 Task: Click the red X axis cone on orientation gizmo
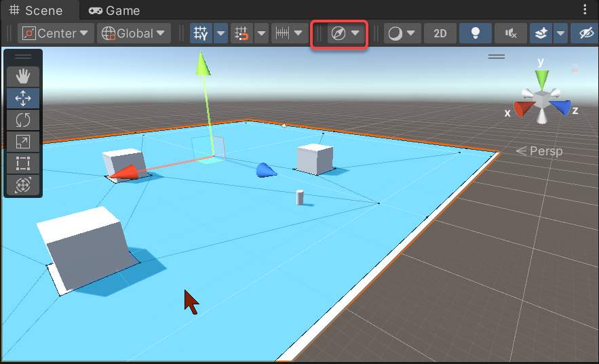pos(521,109)
